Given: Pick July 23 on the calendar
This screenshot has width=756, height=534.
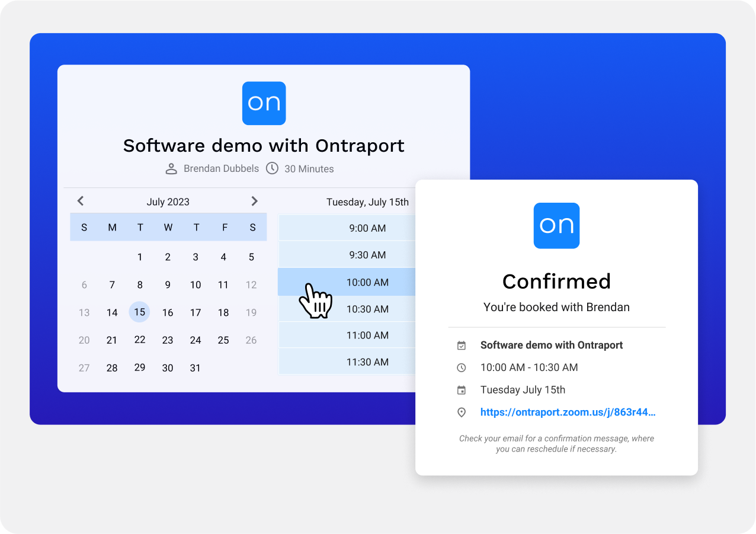Looking at the screenshot, I should [x=168, y=340].
